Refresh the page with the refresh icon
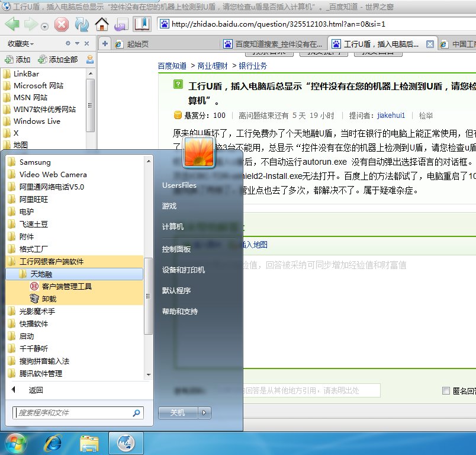The image size is (476, 455). coord(81,25)
